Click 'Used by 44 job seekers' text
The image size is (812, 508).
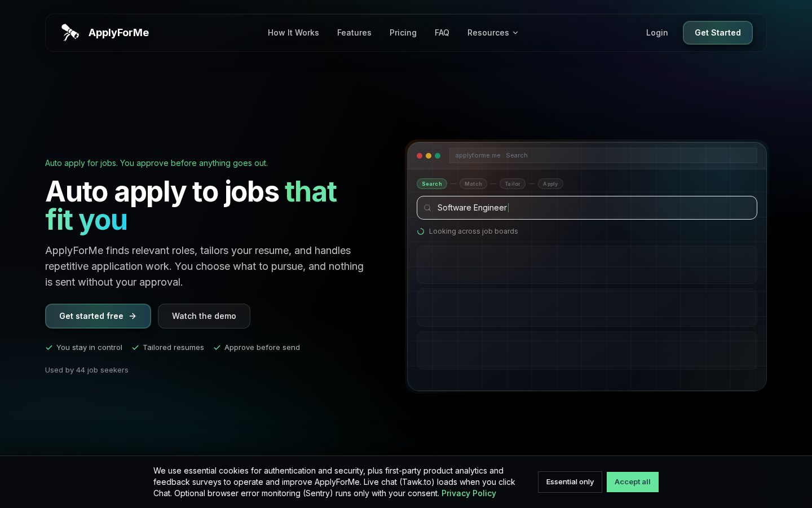pyautogui.click(x=87, y=370)
